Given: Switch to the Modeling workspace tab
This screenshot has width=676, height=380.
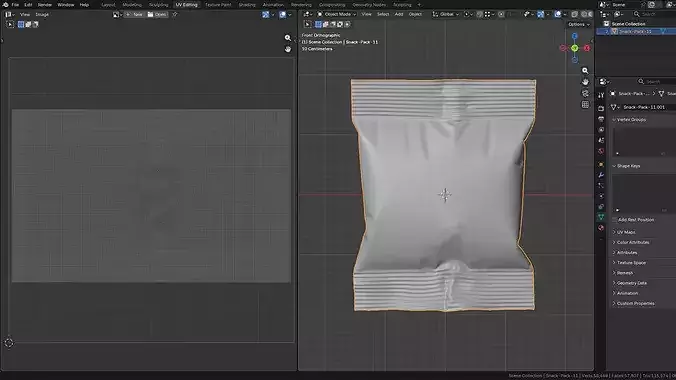Looking at the screenshot, I should click(x=132, y=5).
